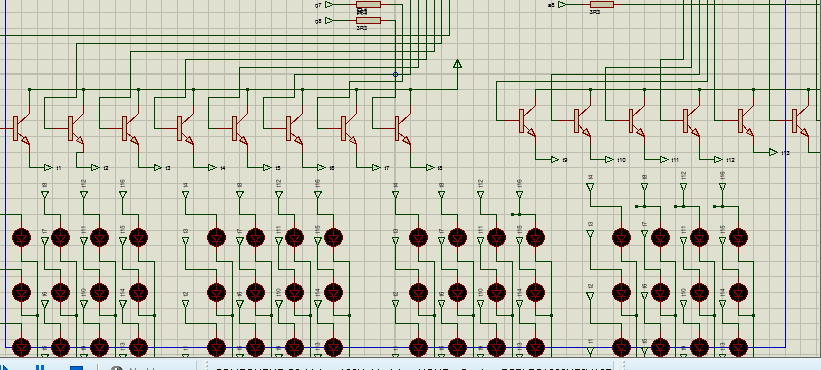
Task: Select the lower 3R3 resistor at the top center
Action: (x=368, y=20)
